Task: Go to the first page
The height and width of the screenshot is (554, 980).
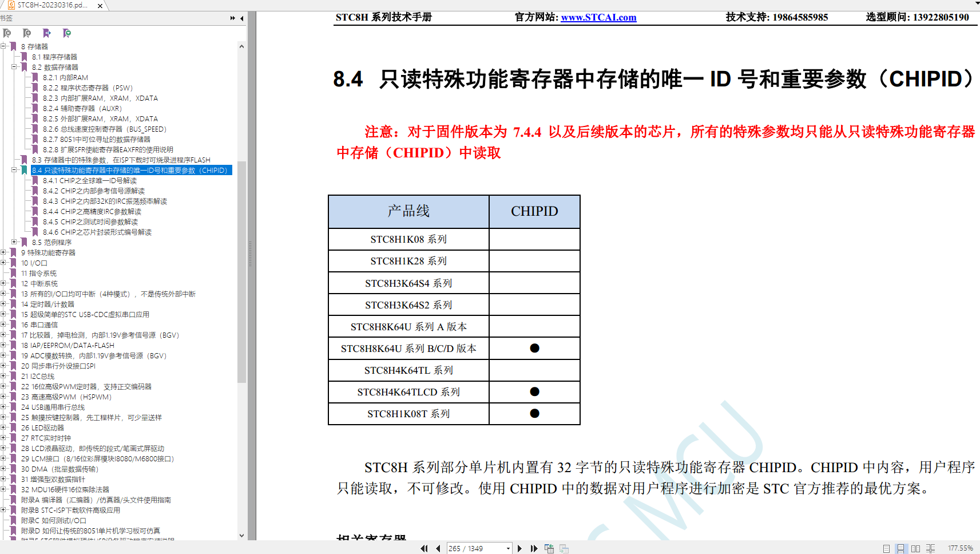Action: (424, 548)
